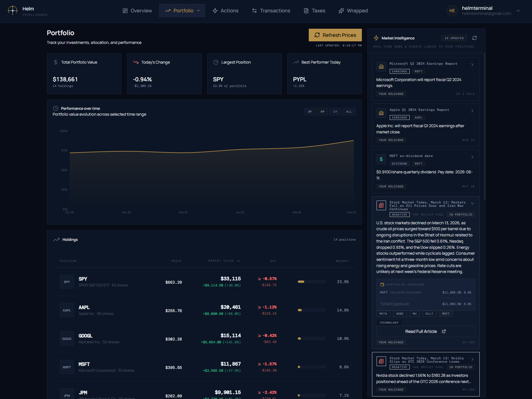532x399 pixels.
Task: Sort holdings by Day column header
Action: tap(273, 261)
